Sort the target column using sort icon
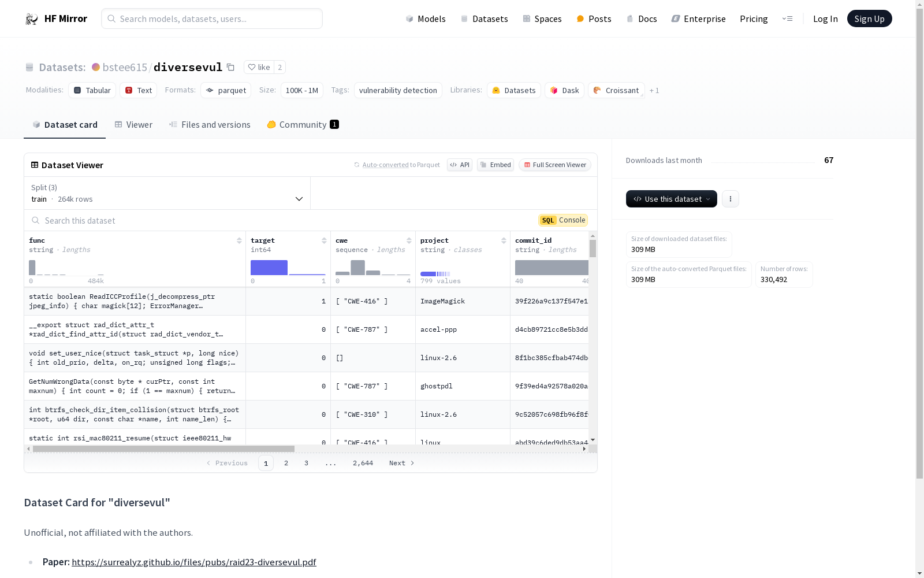Image resolution: width=924 pixels, height=578 pixels. [x=324, y=240]
